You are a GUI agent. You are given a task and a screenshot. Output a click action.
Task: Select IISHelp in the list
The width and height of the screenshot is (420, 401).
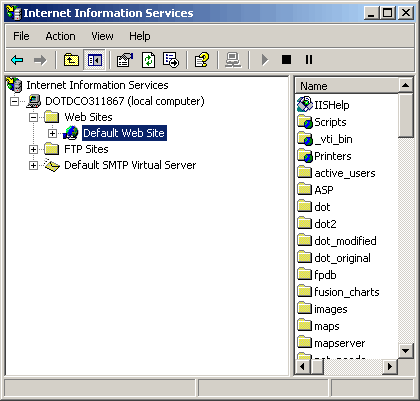click(x=332, y=105)
